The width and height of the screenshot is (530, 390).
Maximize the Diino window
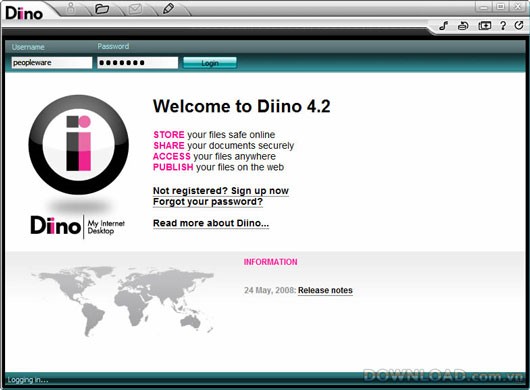(x=501, y=7)
